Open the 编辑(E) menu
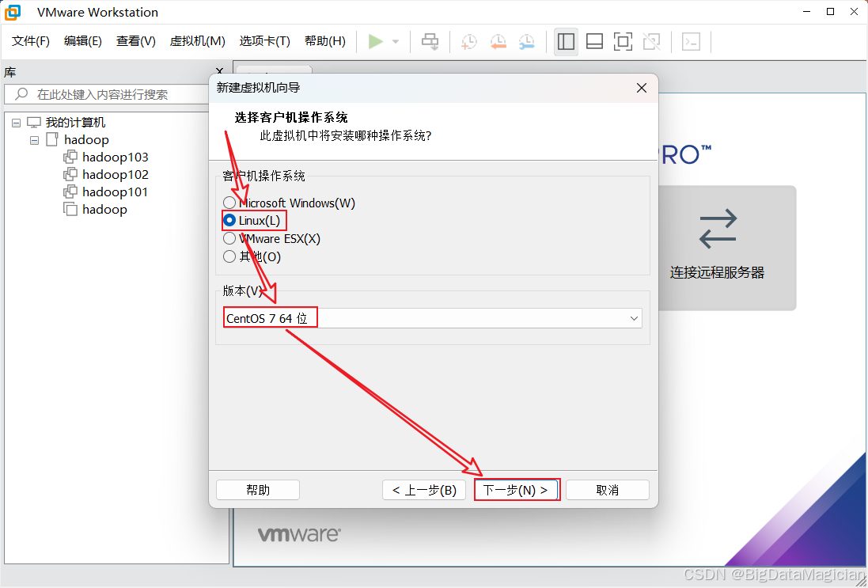 (83, 41)
